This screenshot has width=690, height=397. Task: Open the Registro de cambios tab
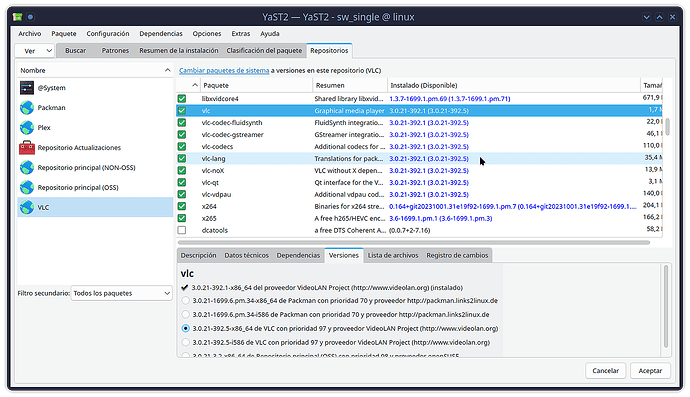coord(457,255)
